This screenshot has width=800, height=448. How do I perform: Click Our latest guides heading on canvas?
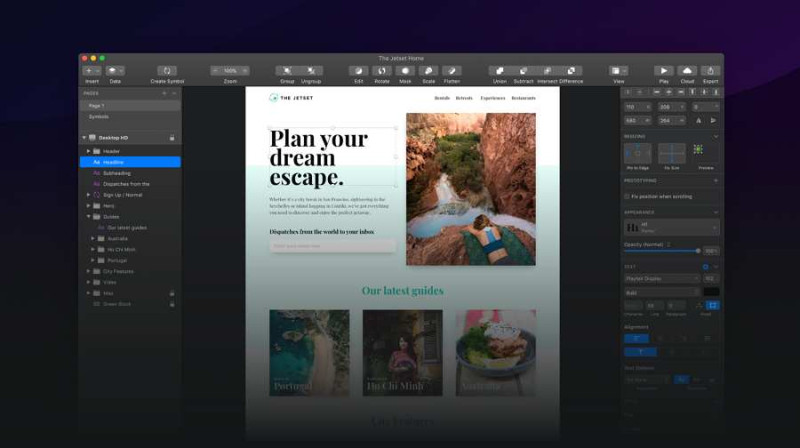pos(403,291)
